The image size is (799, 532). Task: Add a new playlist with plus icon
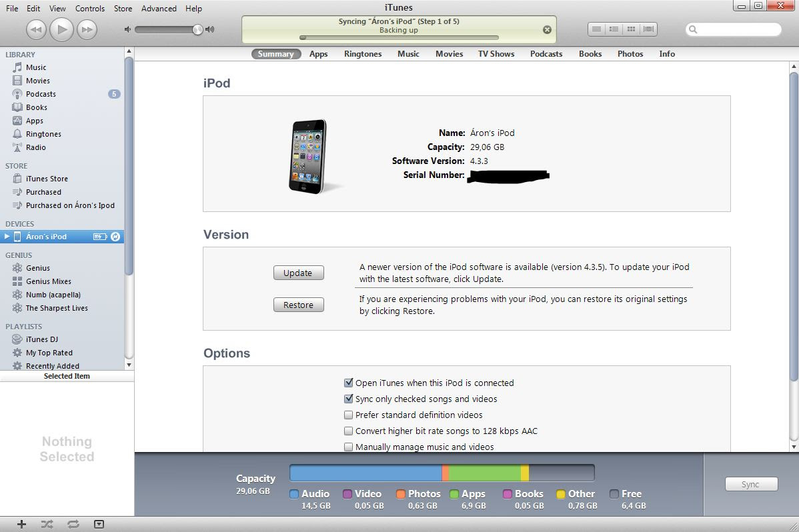coord(21,524)
